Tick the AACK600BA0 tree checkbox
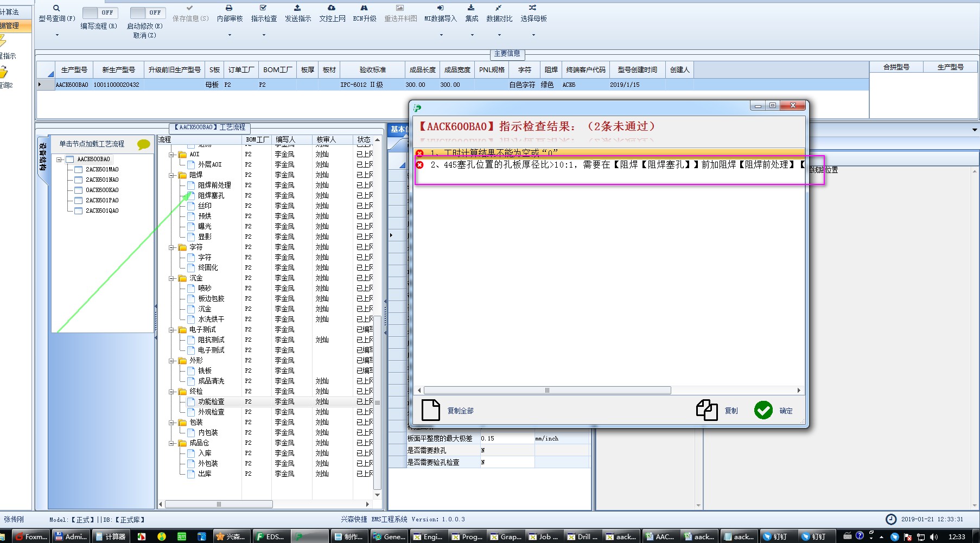980x543 pixels. (69, 159)
